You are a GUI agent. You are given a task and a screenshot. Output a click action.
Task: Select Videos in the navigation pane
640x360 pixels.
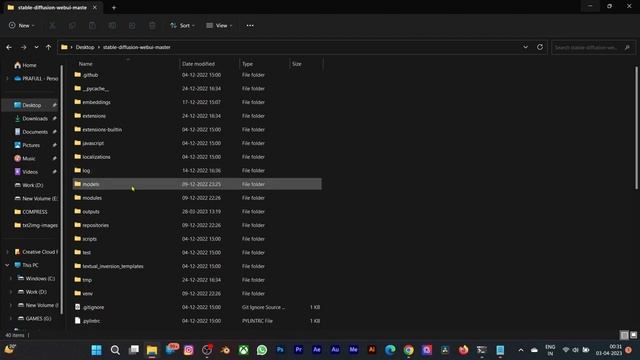30,172
